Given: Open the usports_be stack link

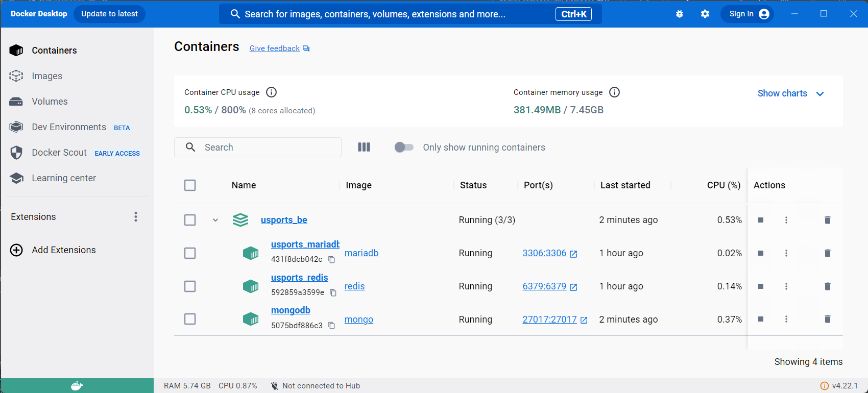Looking at the screenshot, I should tap(284, 220).
